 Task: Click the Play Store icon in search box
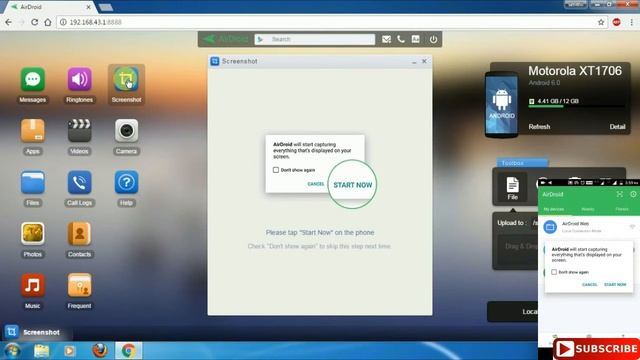pos(260,39)
